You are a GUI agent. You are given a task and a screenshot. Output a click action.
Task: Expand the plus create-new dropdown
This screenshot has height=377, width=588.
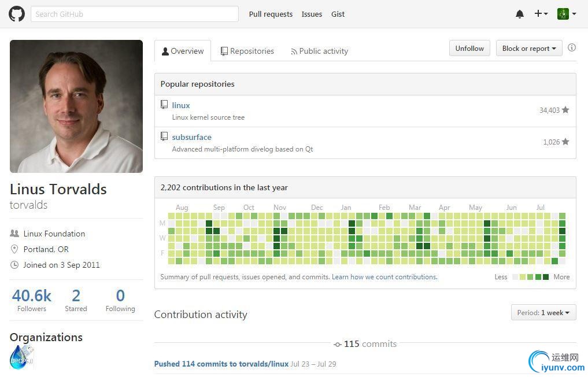pyautogui.click(x=541, y=14)
